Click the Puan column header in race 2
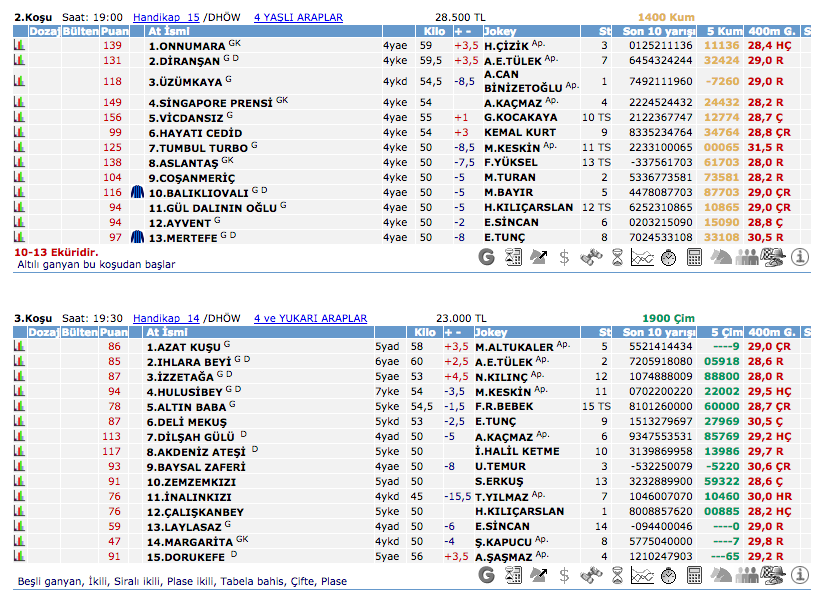This screenshot has height=611, width=828. coord(114,32)
